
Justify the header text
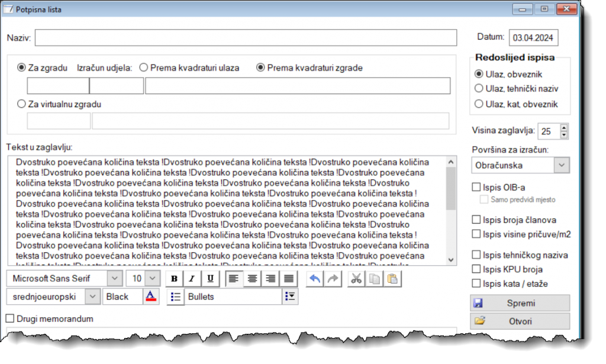[289, 279]
